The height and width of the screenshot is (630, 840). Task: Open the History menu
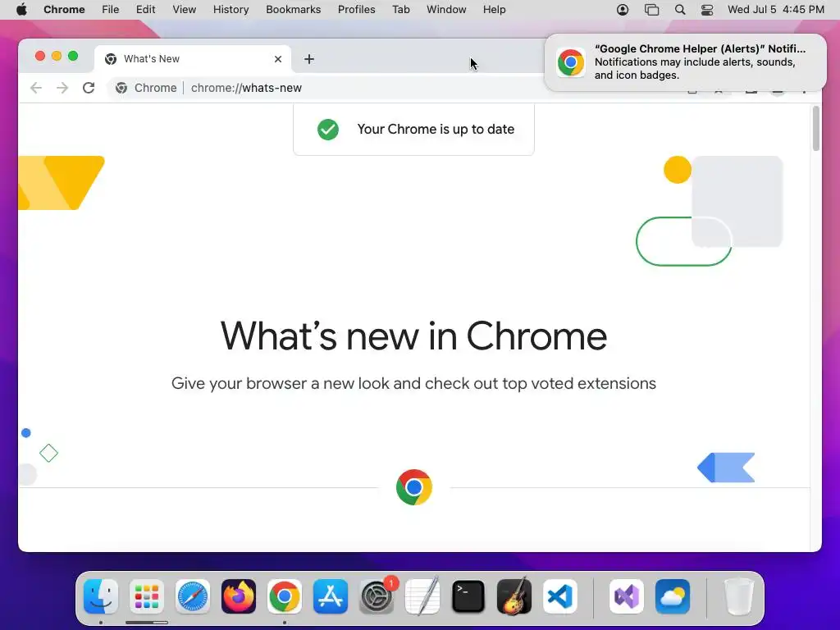(x=231, y=10)
